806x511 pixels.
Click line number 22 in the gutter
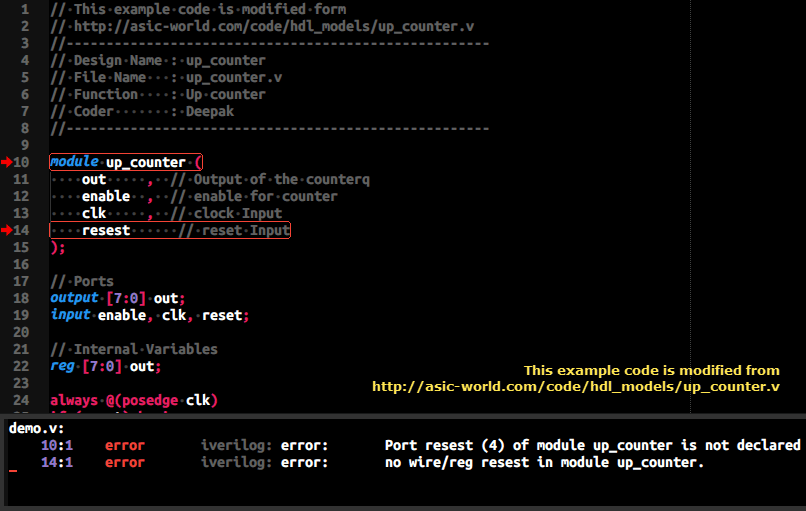[x=22, y=366]
